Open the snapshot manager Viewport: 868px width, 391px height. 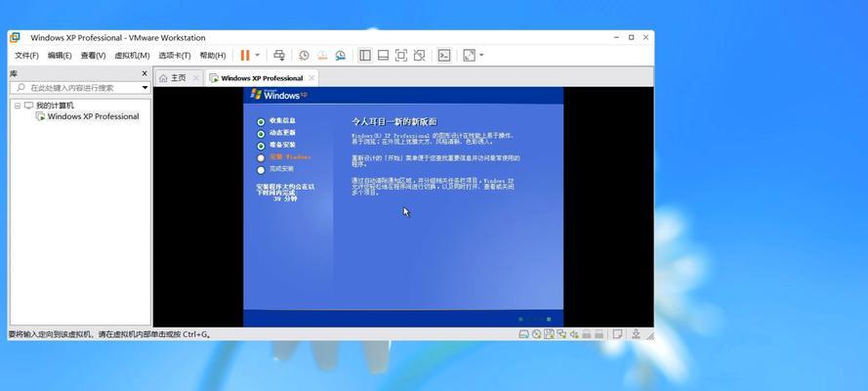tap(341, 56)
